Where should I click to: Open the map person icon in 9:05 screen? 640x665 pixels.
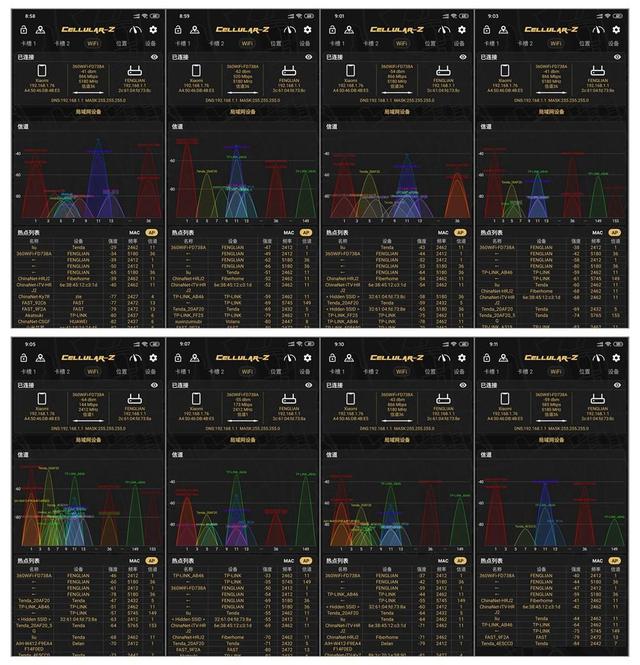point(40,358)
